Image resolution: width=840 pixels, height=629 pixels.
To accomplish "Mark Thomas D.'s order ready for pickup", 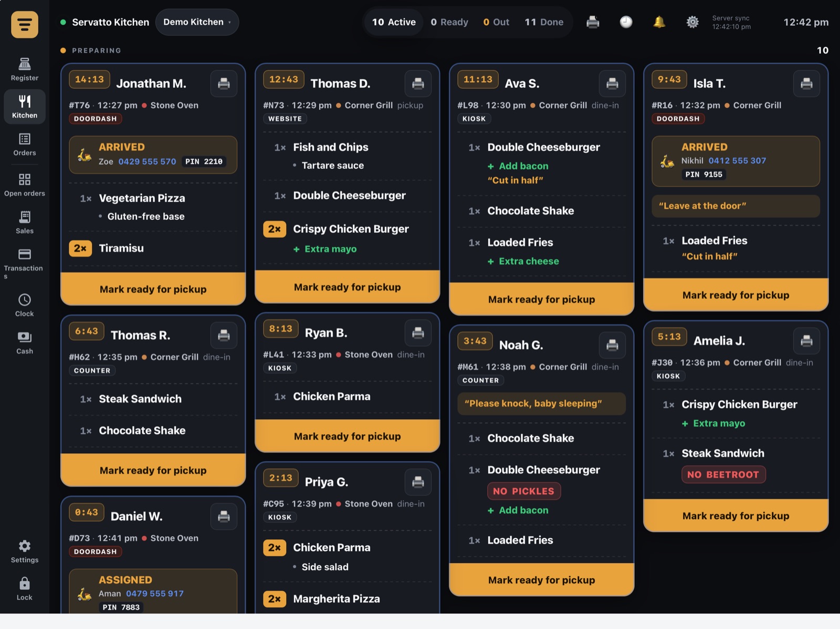I will coord(348,287).
